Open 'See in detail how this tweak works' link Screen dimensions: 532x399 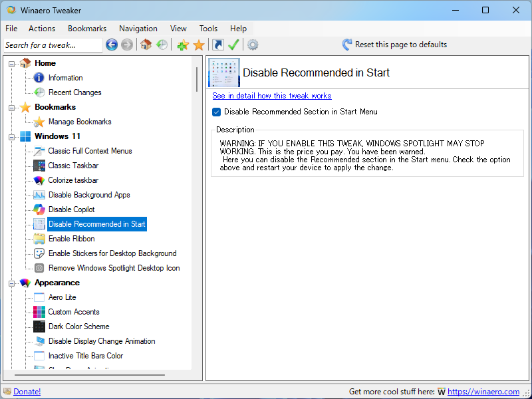(x=272, y=96)
